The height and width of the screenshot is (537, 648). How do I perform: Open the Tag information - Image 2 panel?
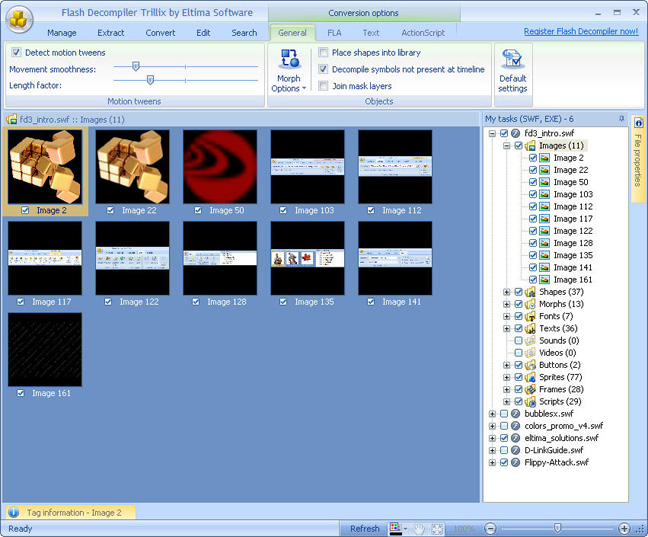71,513
